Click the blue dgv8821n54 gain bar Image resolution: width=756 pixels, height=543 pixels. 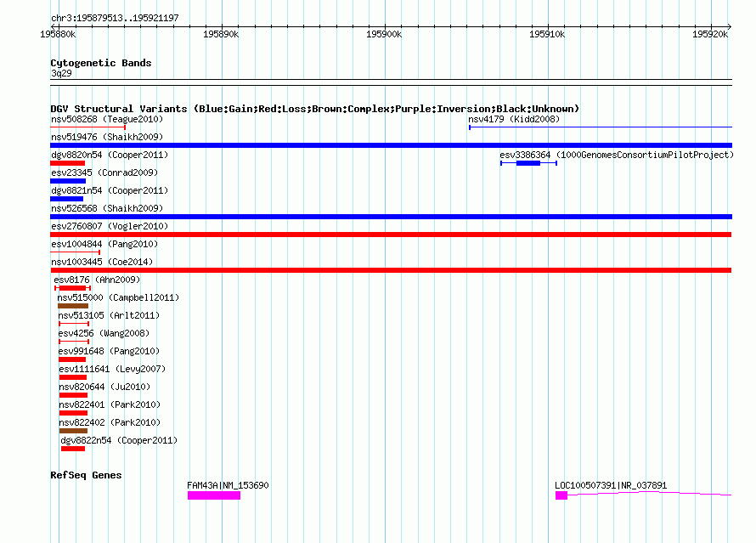(66, 199)
